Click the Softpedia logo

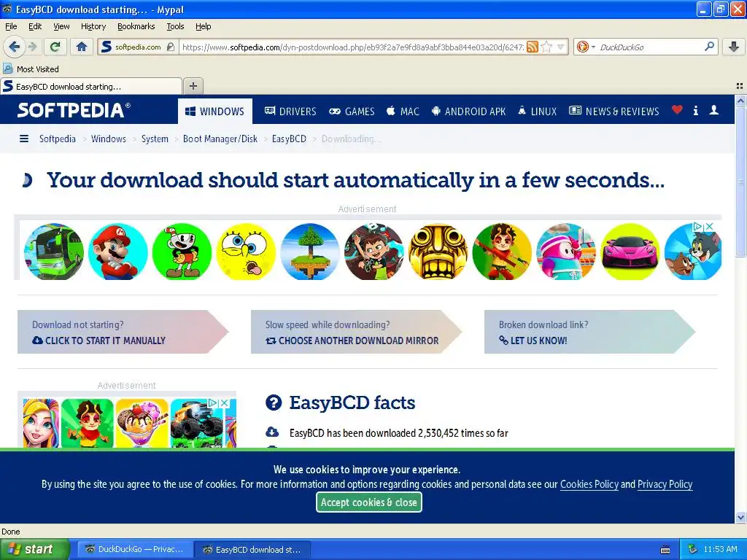tap(74, 110)
